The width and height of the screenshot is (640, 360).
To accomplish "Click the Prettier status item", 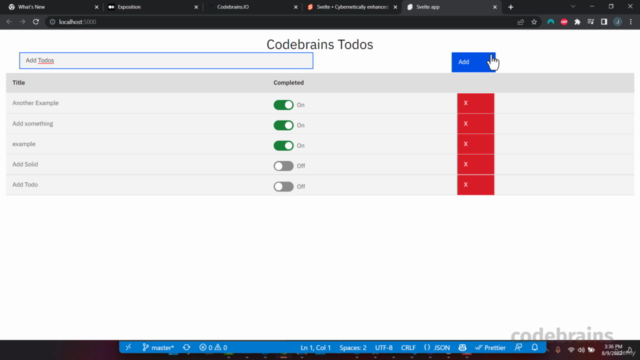I will pyautogui.click(x=490, y=348).
